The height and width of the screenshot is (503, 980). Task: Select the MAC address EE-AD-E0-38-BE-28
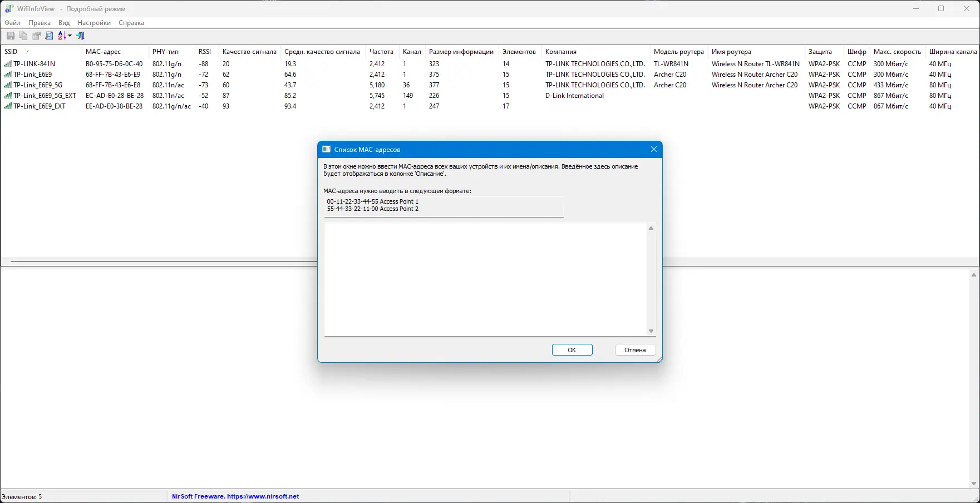pos(114,106)
